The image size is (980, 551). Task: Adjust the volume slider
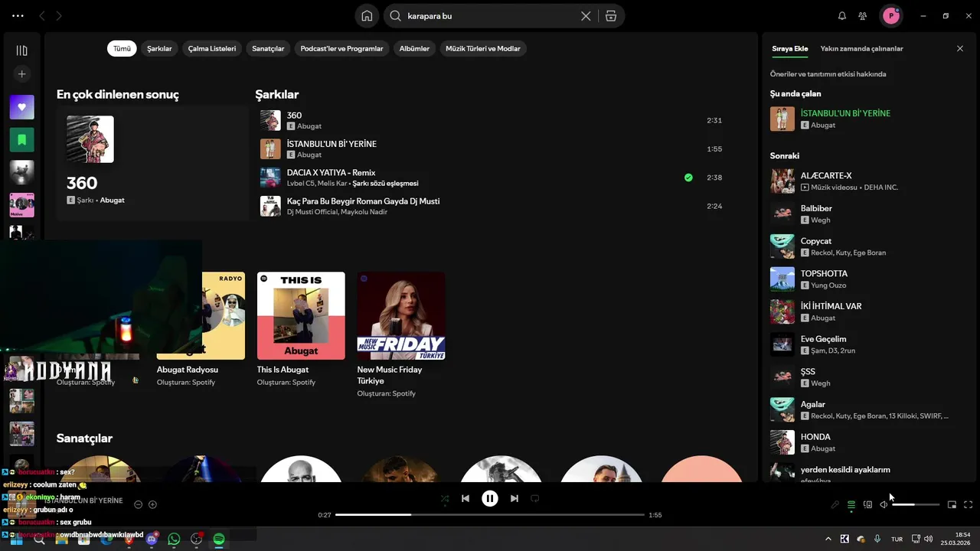point(916,504)
